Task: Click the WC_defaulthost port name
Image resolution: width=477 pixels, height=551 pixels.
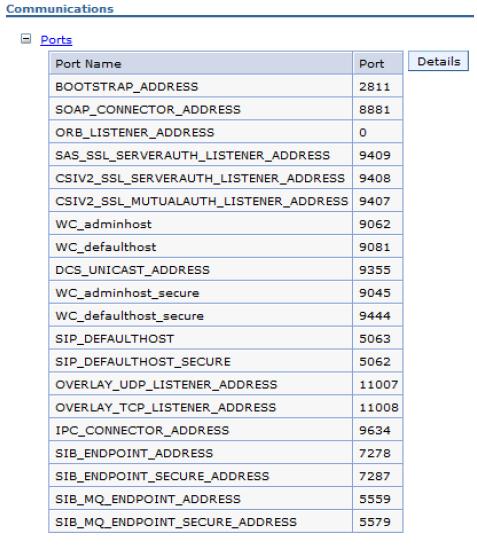Action: click(x=106, y=247)
